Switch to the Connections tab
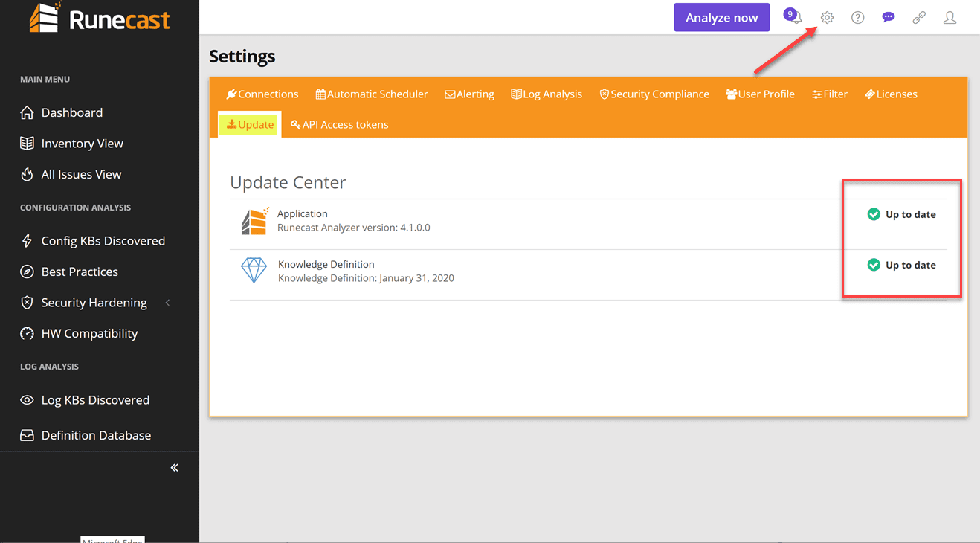The image size is (980, 543). click(x=262, y=94)
